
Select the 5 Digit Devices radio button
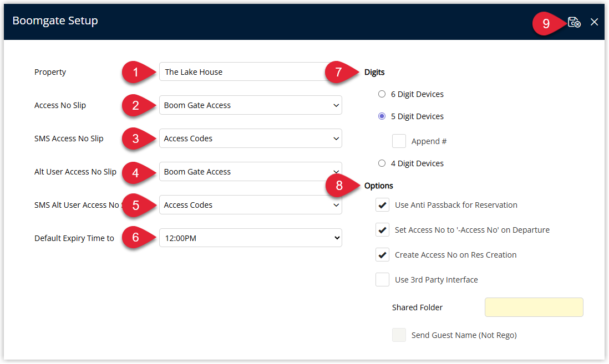382,116
